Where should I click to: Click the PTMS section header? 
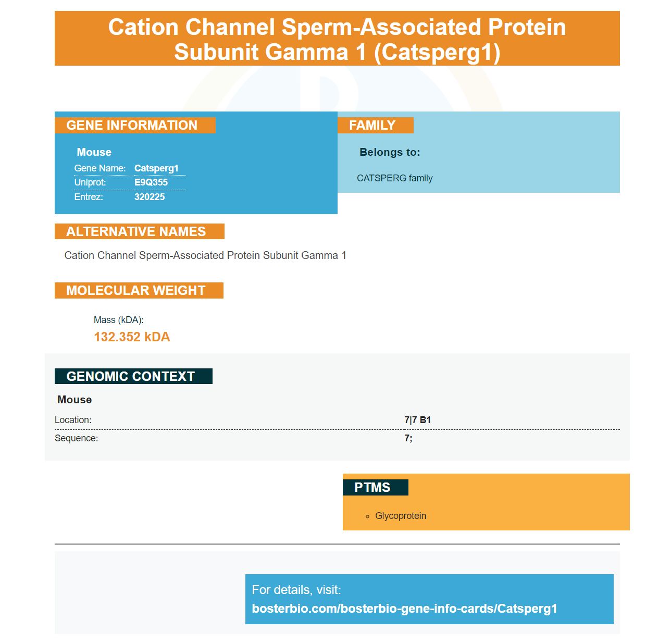point(375,488)
